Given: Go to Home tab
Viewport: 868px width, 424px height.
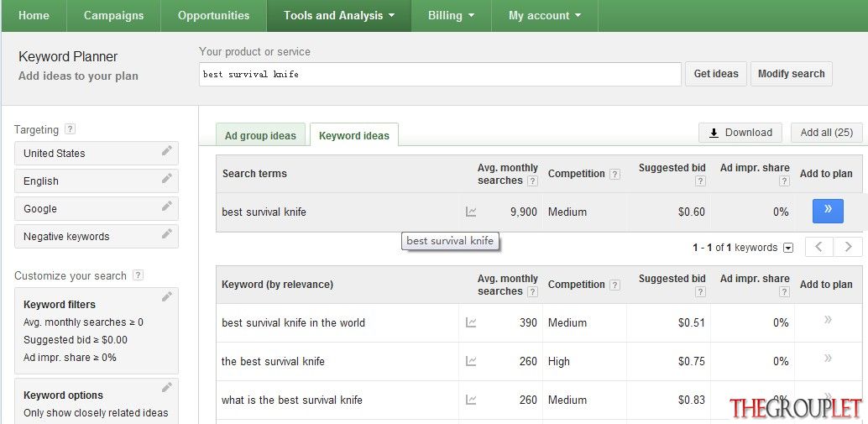Looking at the screenshot, I should (x=34, y=15).
